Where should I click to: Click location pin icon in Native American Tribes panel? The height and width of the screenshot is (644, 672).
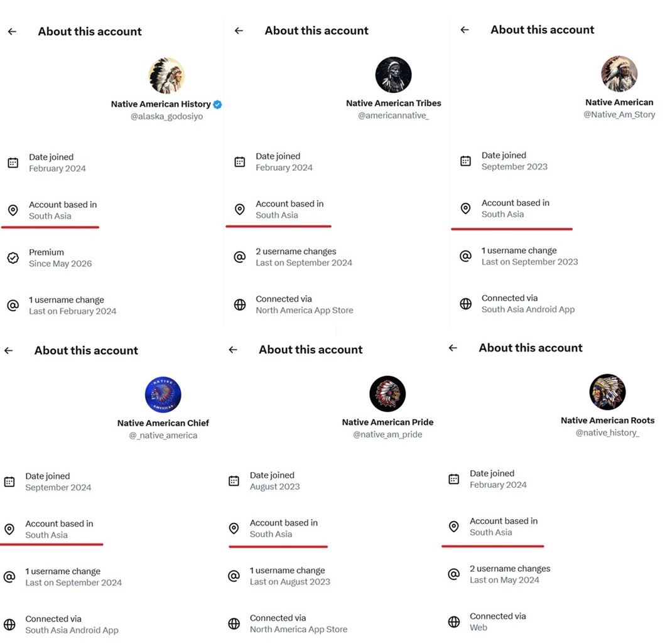(239, 209)
